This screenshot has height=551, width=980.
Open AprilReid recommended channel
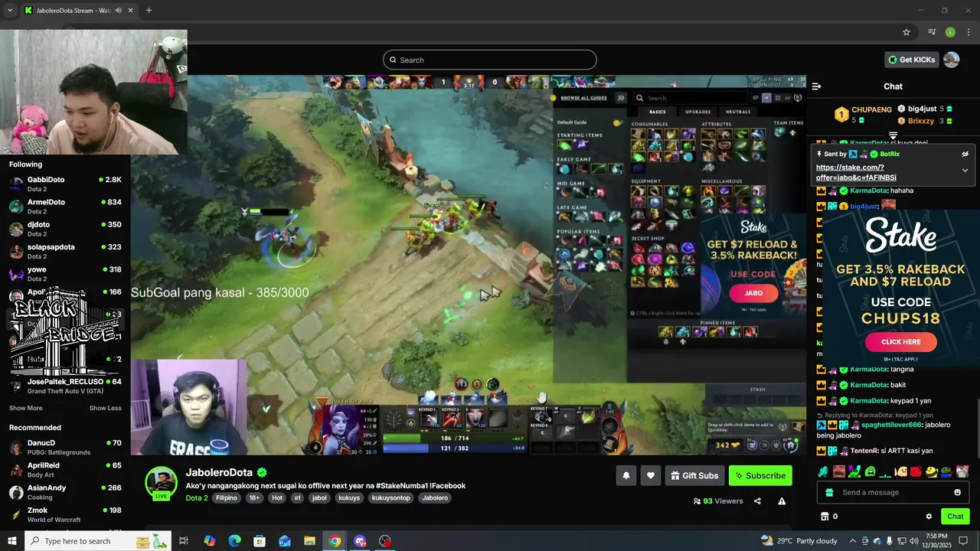coord(65,469)
